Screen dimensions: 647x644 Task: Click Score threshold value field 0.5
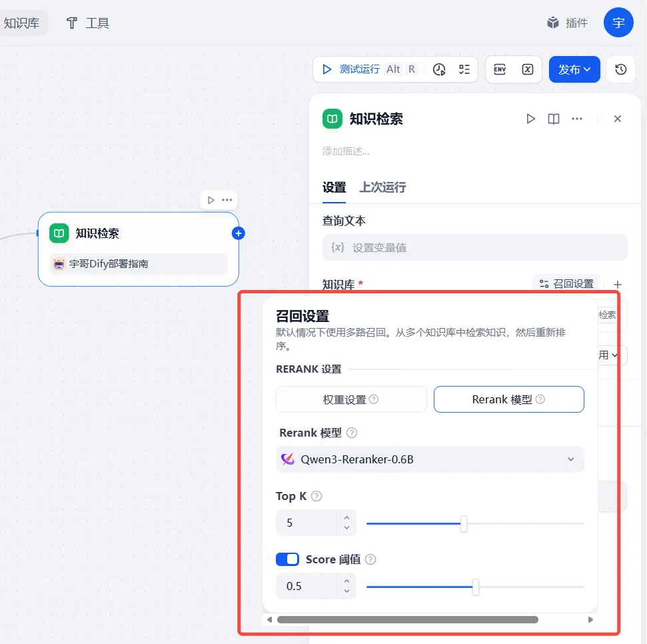(x=306, y=586)
